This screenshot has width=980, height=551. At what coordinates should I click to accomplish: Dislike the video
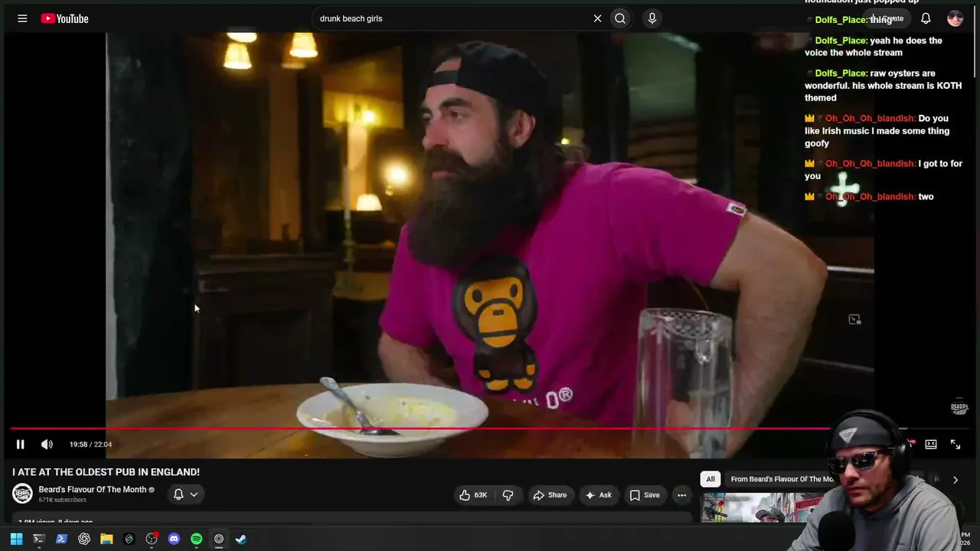tap(508, 495)
